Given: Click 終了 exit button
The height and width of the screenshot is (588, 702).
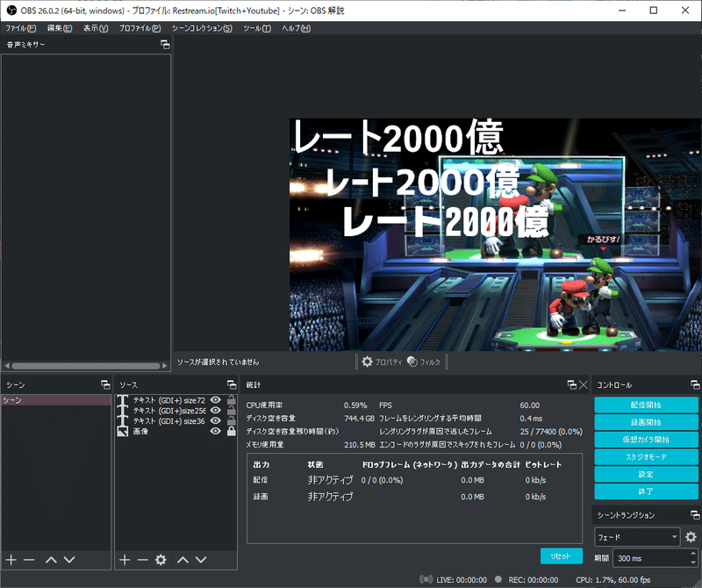Looking at the screenshot, I should (x=646, y=491).
